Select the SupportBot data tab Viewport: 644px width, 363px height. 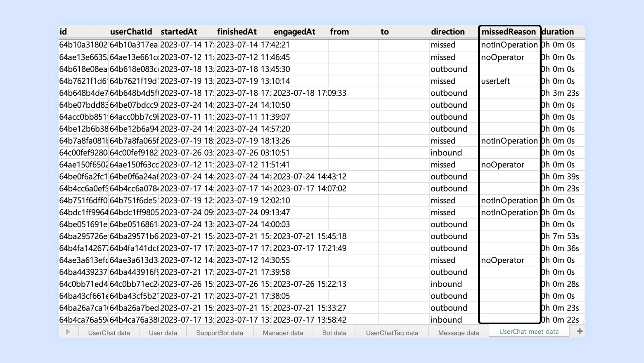click(220, 332)
